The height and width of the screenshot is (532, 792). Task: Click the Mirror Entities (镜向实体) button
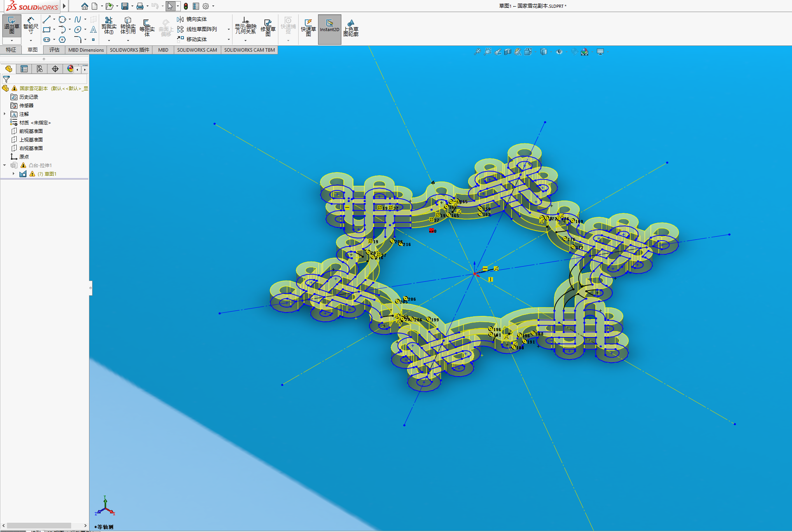pyautogui.click(x=192, y=19)
